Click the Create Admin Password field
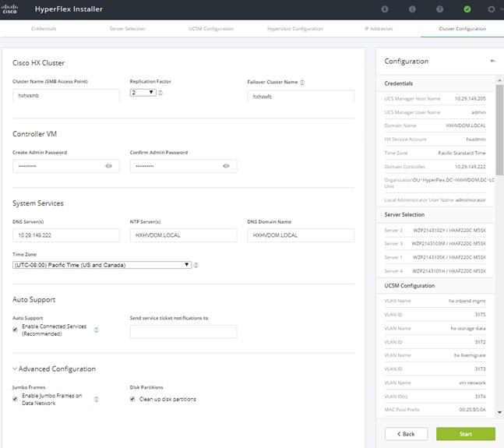 click(x=66, y=166)
